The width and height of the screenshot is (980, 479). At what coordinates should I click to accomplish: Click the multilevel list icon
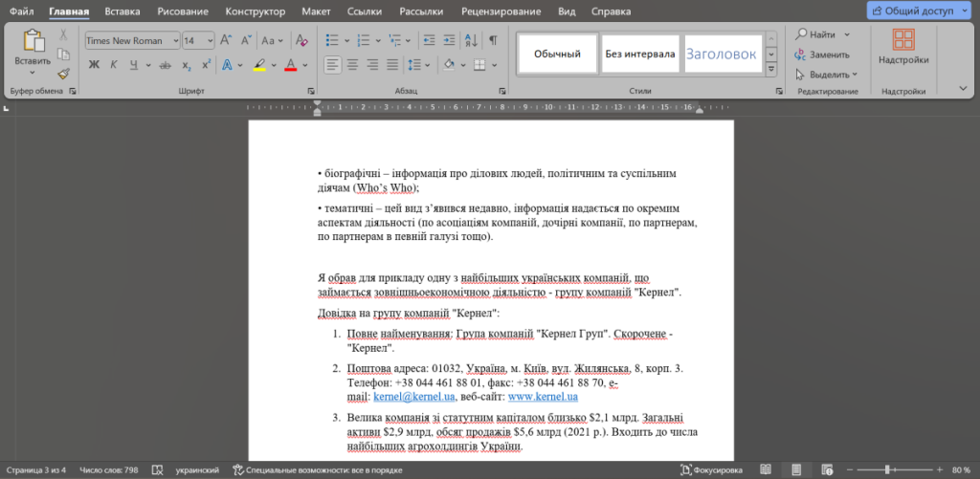(394, 40)
